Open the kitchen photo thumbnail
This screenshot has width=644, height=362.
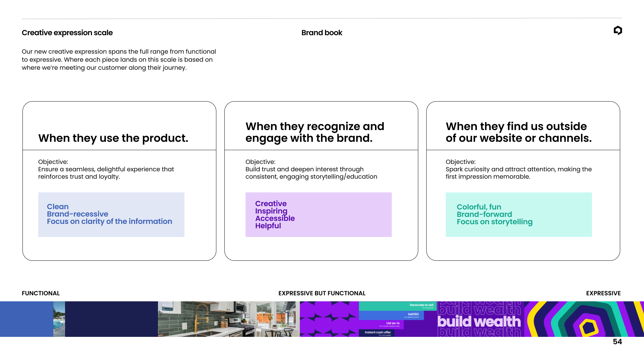228,319
